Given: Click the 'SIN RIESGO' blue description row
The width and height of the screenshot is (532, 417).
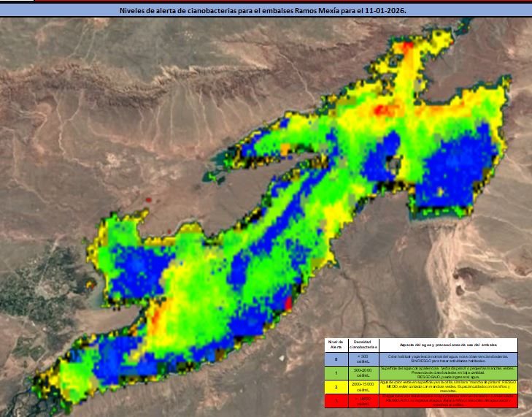Looking at the screenshot, I should [447, 359].
